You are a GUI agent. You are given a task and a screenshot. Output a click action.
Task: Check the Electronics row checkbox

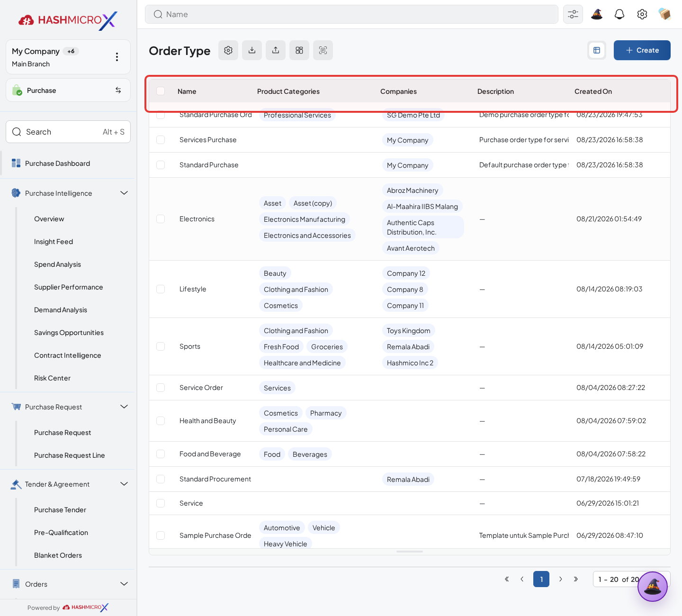click(x=161, y=219)
